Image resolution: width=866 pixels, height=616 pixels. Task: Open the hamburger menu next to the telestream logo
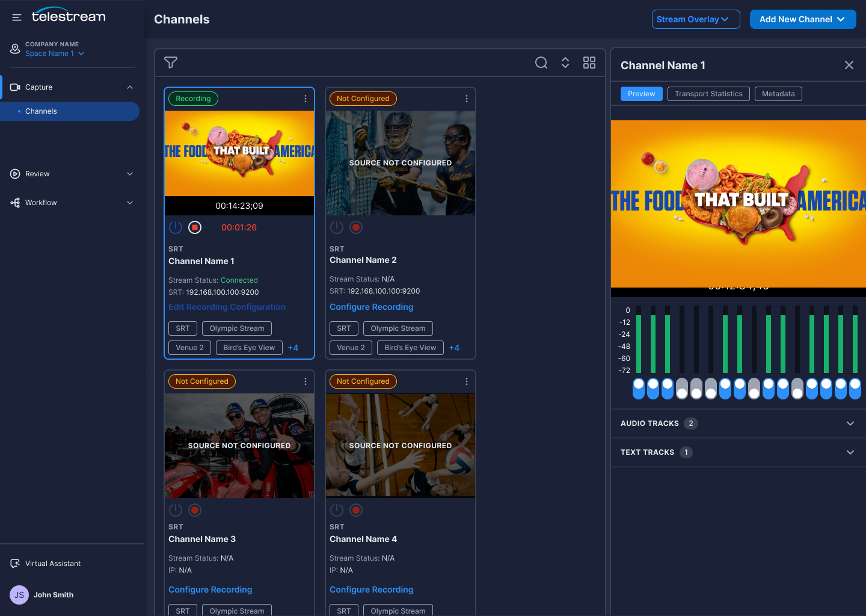point(17,17)
